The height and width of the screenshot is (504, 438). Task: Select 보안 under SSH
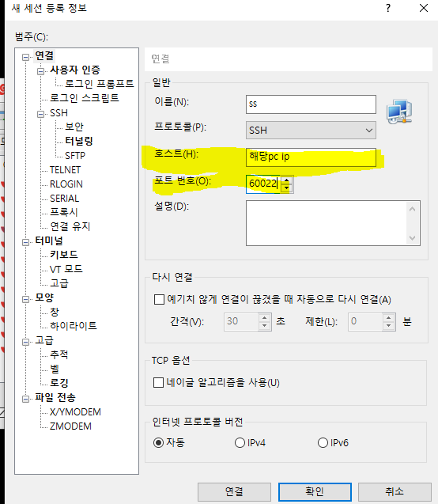click(x=74, y=127)
